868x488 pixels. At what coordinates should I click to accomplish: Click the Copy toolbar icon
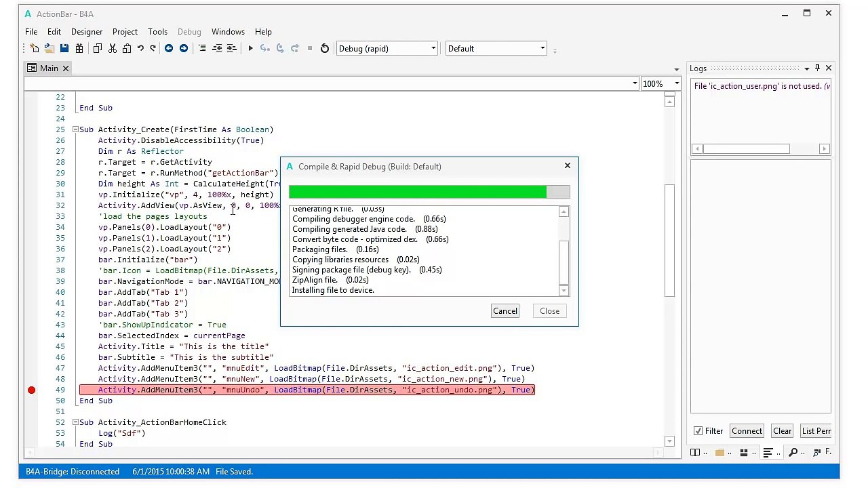point(98,48)
